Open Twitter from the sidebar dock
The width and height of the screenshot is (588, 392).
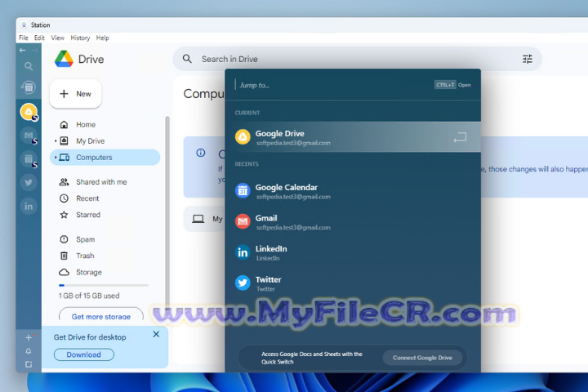click(x=29, y=183)
